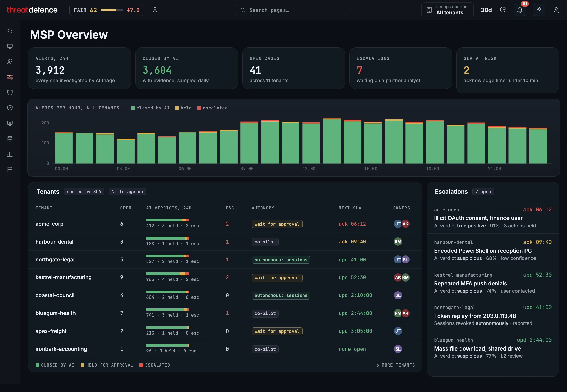
Task: Sort by the OPEN column header
Action: coord(126,208)
